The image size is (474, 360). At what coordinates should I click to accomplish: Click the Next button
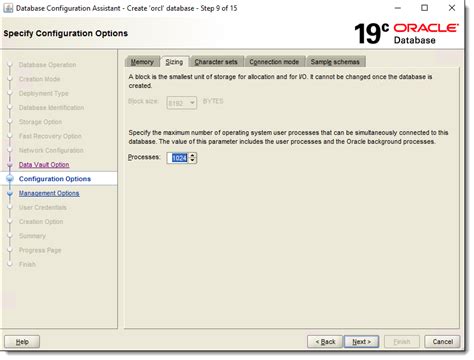[361, 342]
